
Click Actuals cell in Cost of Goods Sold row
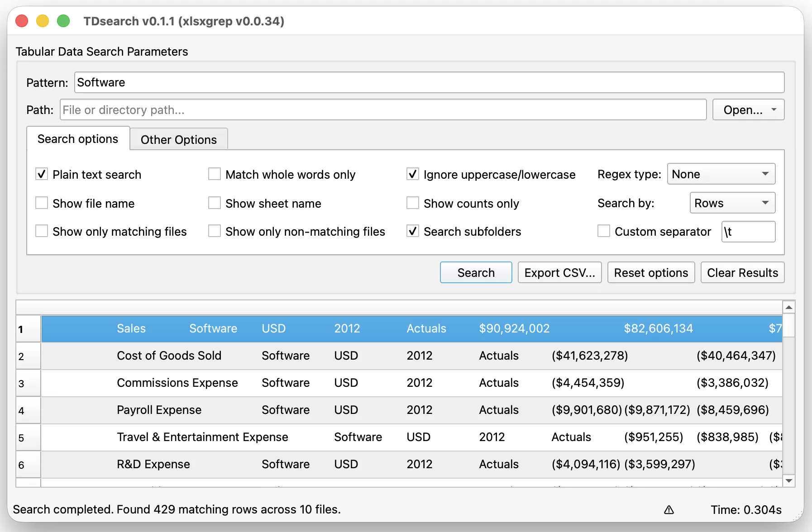pos(499,356)
